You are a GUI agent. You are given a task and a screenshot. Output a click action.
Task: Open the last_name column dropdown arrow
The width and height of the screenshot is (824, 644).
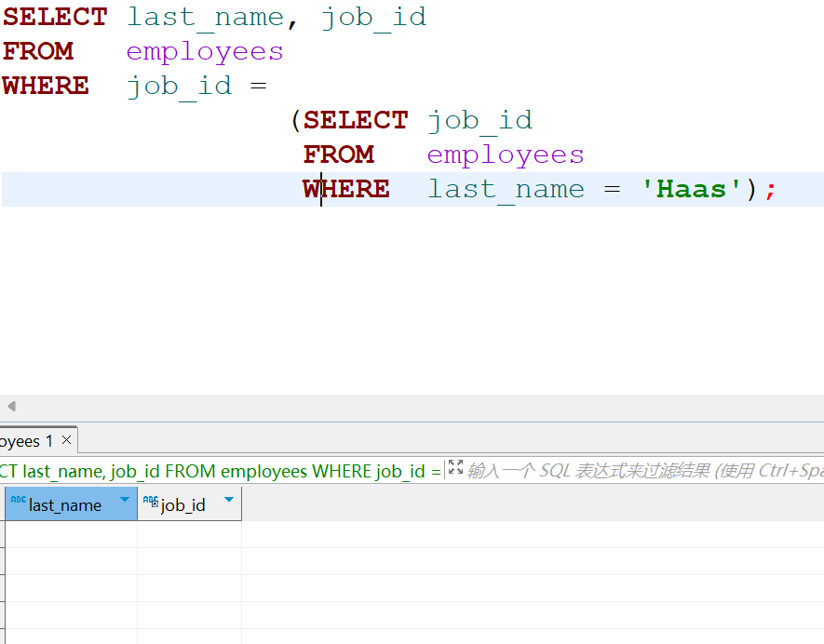pos(125,501)
